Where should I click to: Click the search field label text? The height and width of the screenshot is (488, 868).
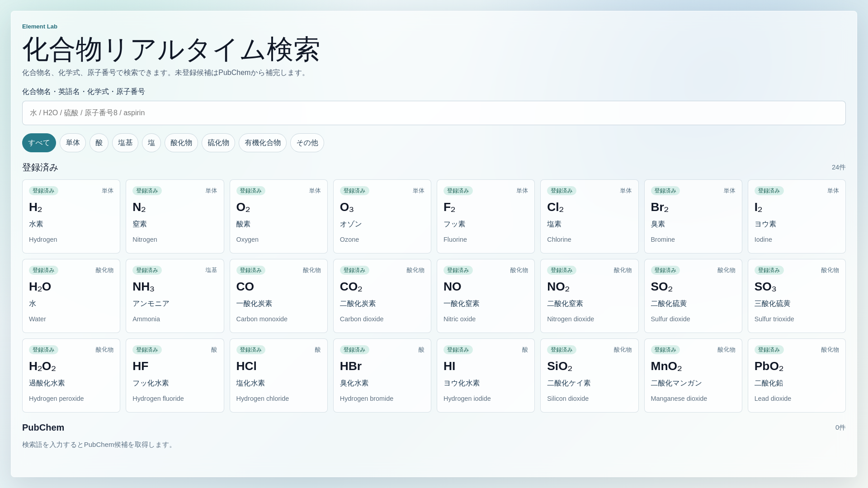[x=84, y=92]
